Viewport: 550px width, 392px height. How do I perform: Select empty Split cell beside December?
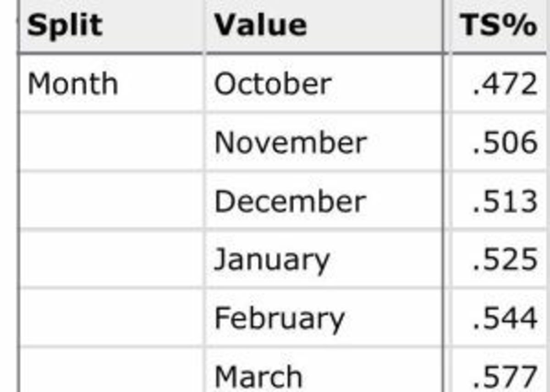(x=111, y=201)
